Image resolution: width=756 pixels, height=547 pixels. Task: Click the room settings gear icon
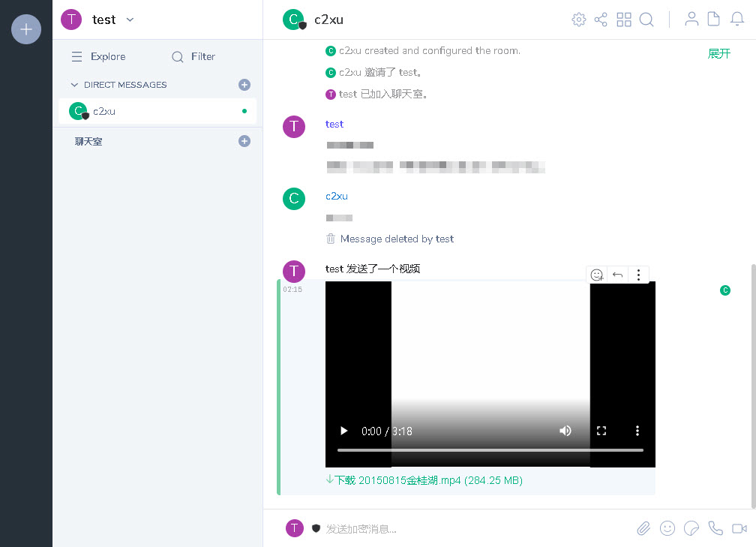[578, 20]
